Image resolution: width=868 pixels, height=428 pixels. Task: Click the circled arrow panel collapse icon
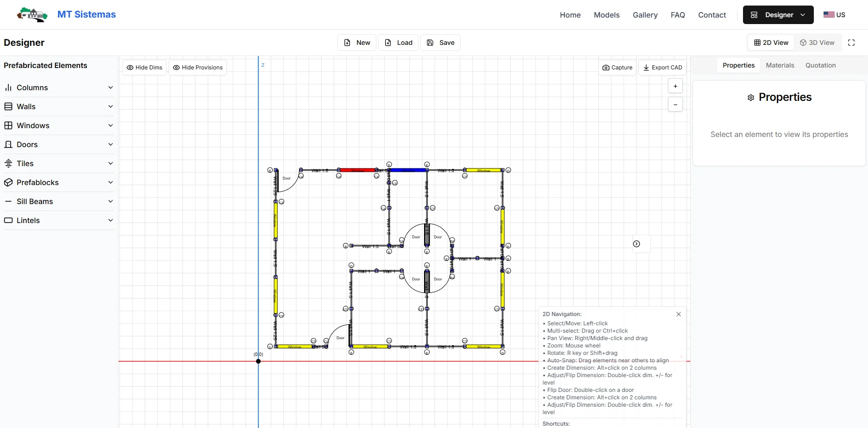[637, 244]
